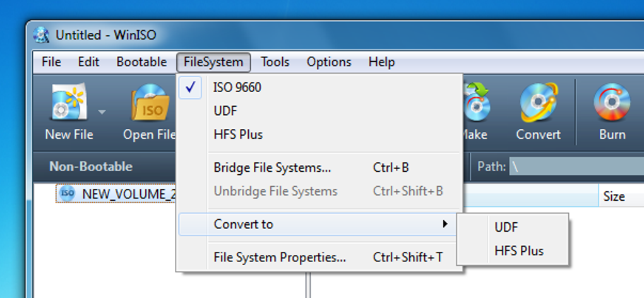Screen dimensions: 644x298
Task: Open the Tools menu
Action: (275, 63)
